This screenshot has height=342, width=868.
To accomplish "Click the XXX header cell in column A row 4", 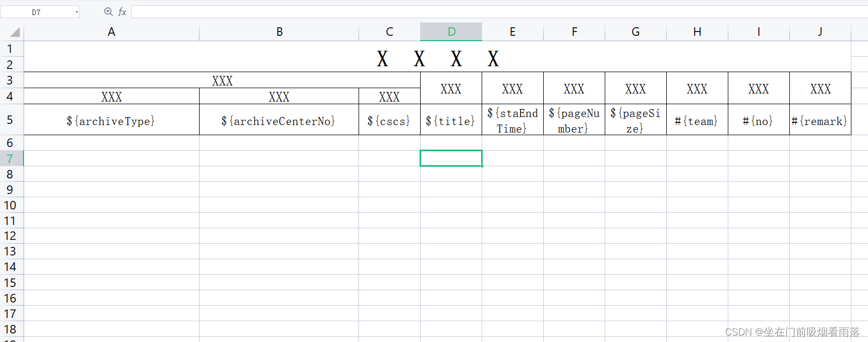I will [111, 96].
